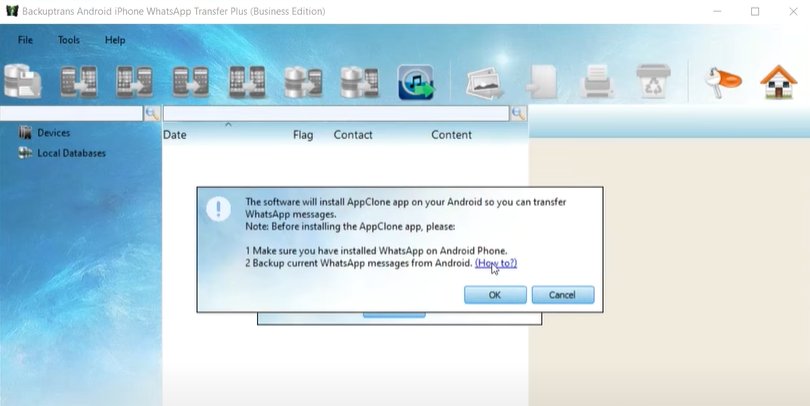Click the search icon beside the left panel field
This screenshot has width=810, height=406.
tap(152, 114)
